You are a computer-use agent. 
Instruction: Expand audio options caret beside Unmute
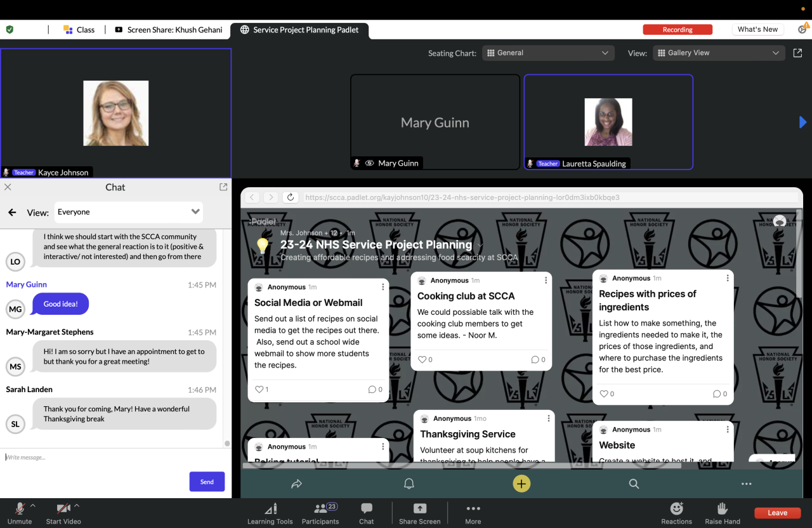[33, 506]
